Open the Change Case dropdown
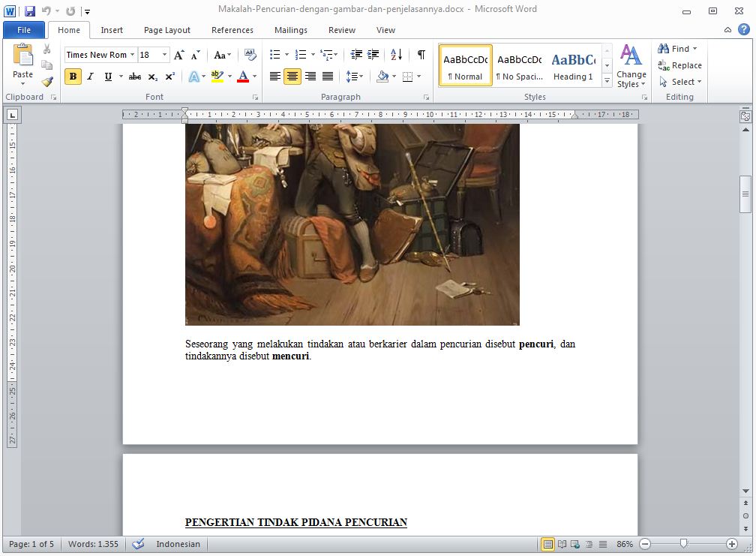This screenshot has width=756, height=556. coord(222,55)
